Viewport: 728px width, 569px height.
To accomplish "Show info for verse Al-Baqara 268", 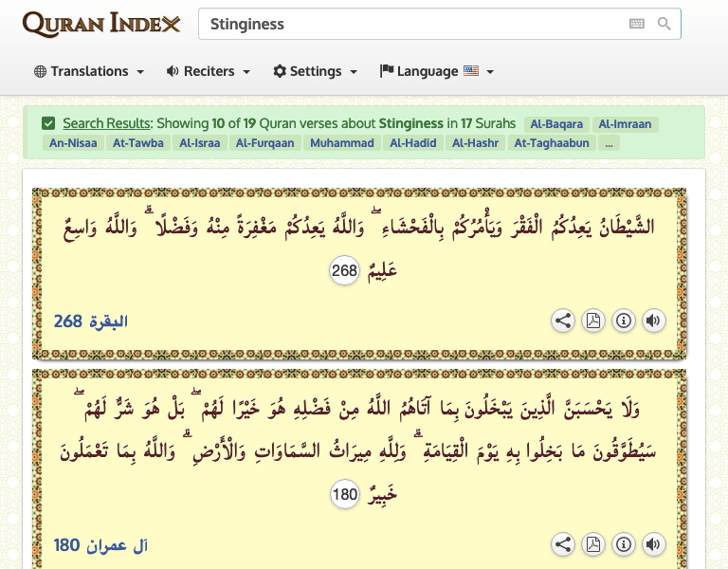I will tap(624, 321).
